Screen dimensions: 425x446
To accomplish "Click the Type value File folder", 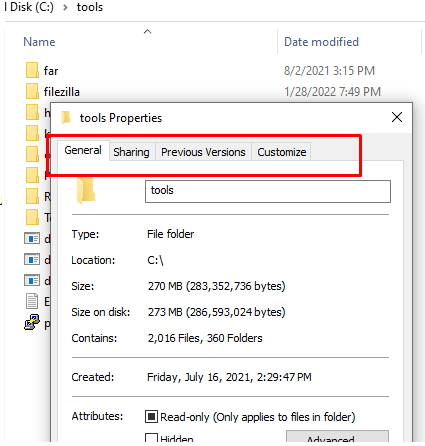I will point(170,234).
